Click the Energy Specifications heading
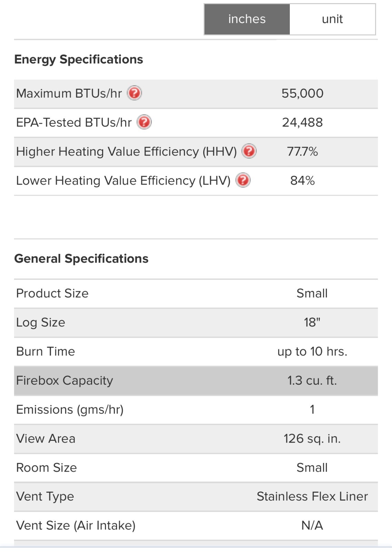Image resolution: width=392 pixels, height=552 pixels. click(x=79, y=59)
